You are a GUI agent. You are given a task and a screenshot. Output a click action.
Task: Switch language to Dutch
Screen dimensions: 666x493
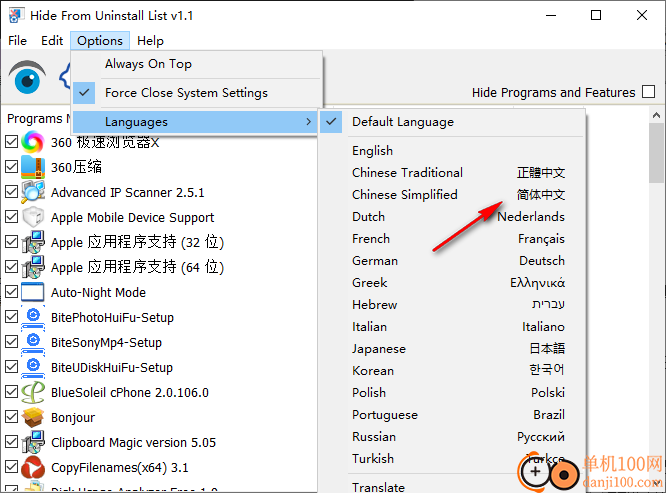pyautogui.click(x=452, y=217)
